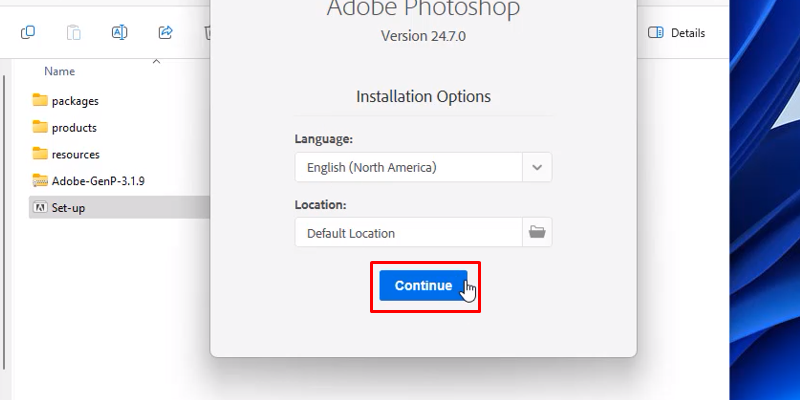Collapse the Name column sort chevron
Image resolution: width=800 pixels, height=400 pixels.
pos(156,62)
